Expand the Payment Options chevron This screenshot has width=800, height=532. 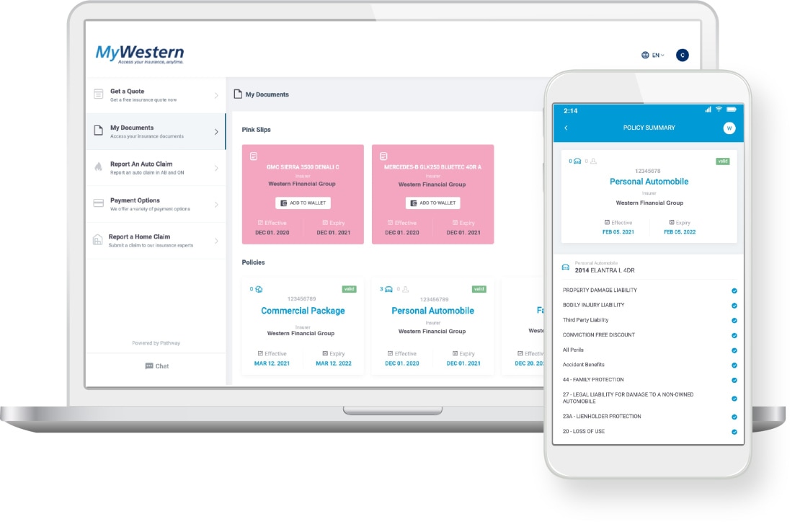click(216, 205)
